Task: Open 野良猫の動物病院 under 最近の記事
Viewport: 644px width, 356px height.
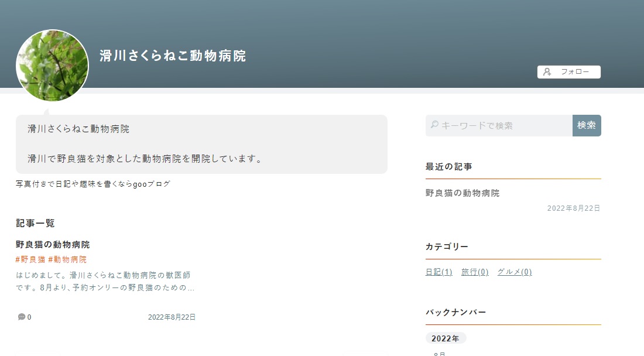Action: pyautogui.click(x=462, y=193)
